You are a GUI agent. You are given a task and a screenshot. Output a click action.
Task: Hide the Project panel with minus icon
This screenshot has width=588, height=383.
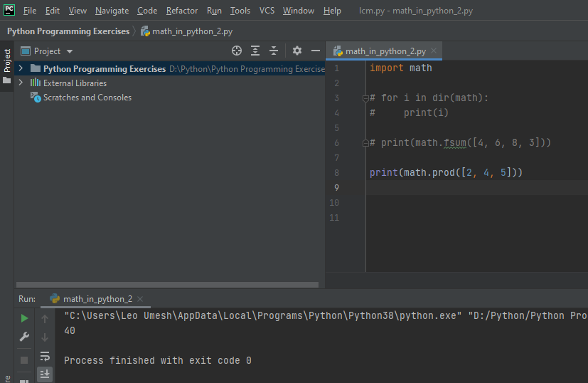(316, 51)
